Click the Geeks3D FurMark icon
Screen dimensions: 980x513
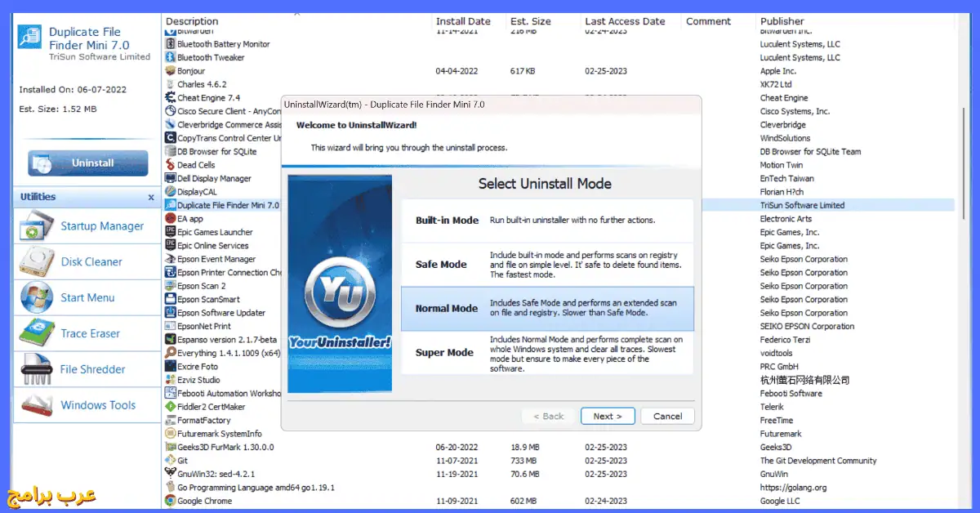pos(171,447)
